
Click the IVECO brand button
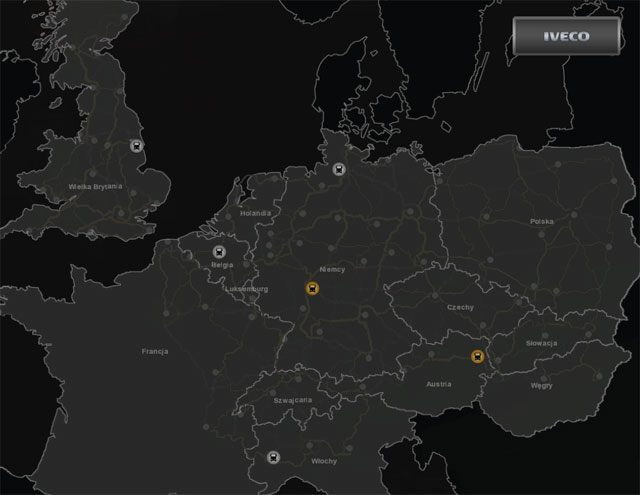566,37
